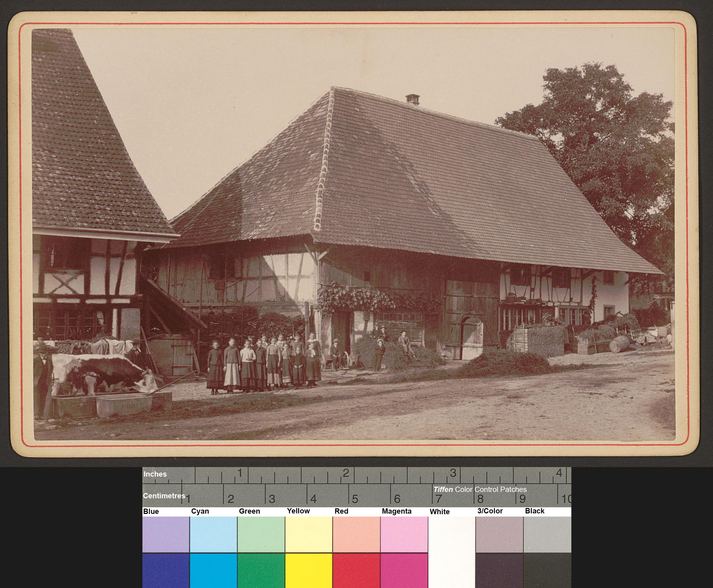Click the light Blue color patch
The image size is (713, 588).
[166, 535]
